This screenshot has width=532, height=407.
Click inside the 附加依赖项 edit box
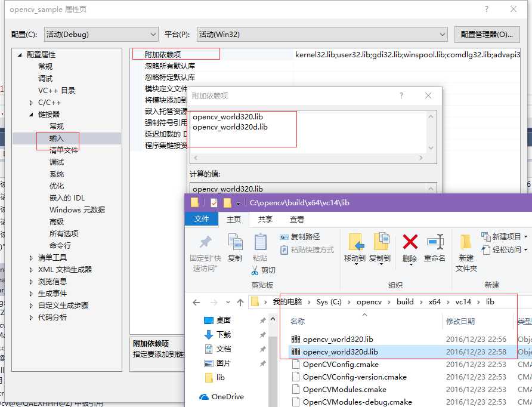coord(308,131)
